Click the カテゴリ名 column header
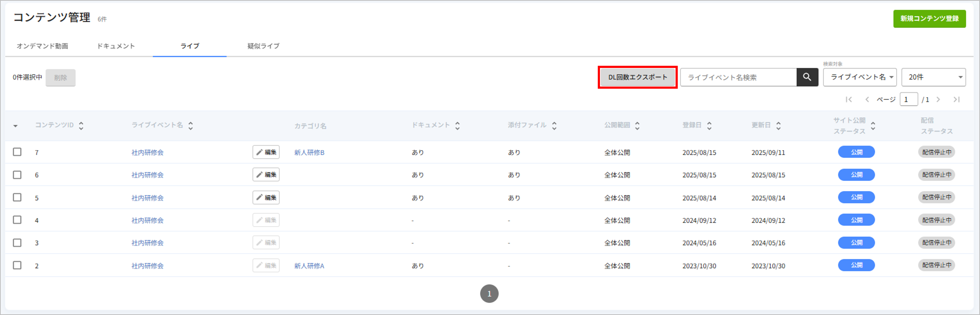This screenshot has height=315, width=980. click(310, 126)
